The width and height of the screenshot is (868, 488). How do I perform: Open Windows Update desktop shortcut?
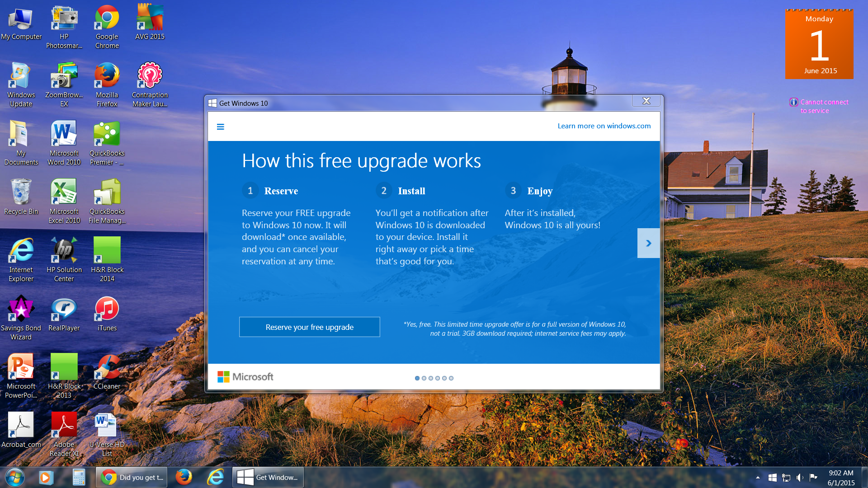tap(21, 85)
